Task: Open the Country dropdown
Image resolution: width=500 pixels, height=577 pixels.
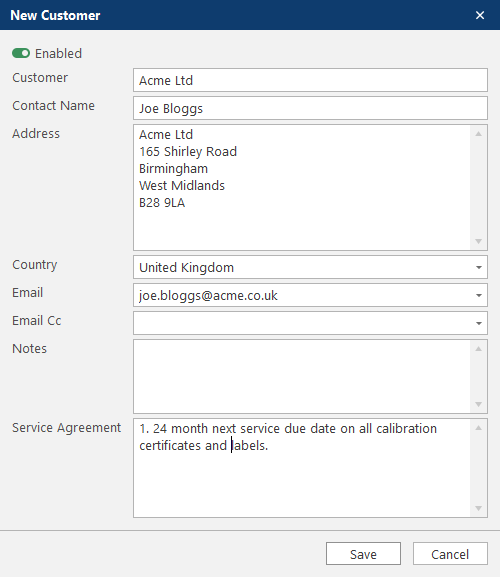Action: coord(311,267)
